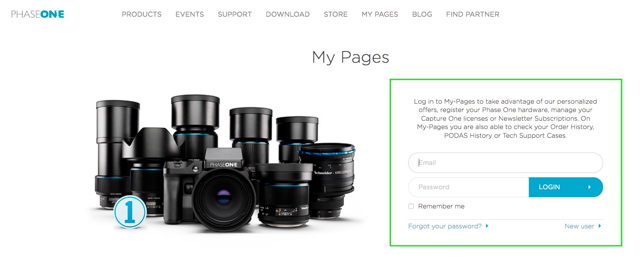Tick the Remember me checkbox
Image resolution: width=644 pixels, height=257 pixels.
tap(411, 206)
